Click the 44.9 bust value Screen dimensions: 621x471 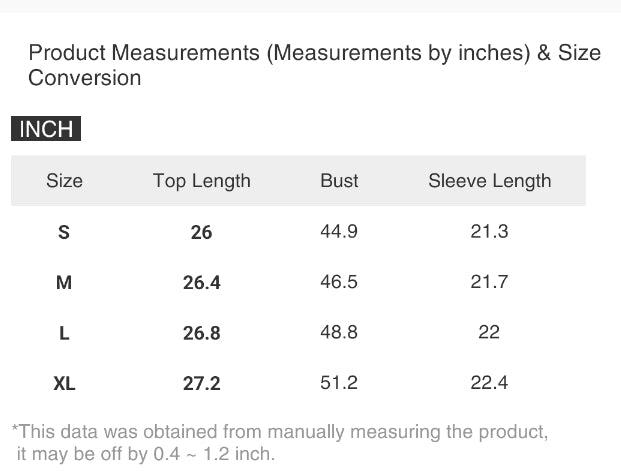339,232
